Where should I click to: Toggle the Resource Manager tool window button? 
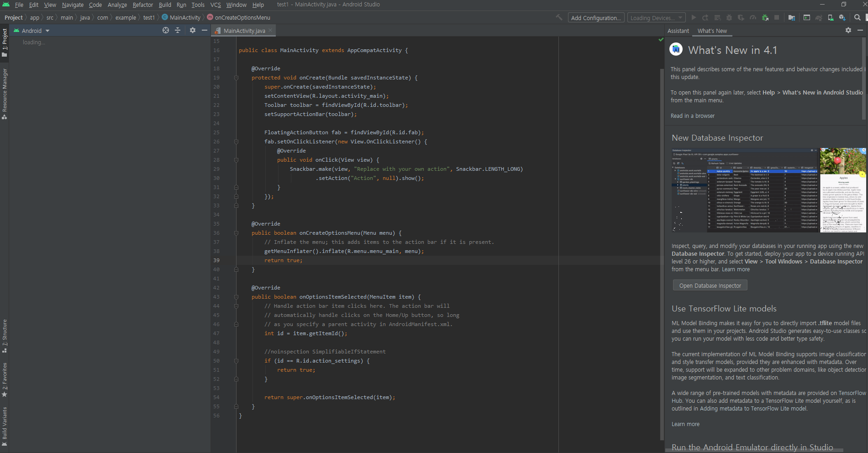(x=5, y=94)
